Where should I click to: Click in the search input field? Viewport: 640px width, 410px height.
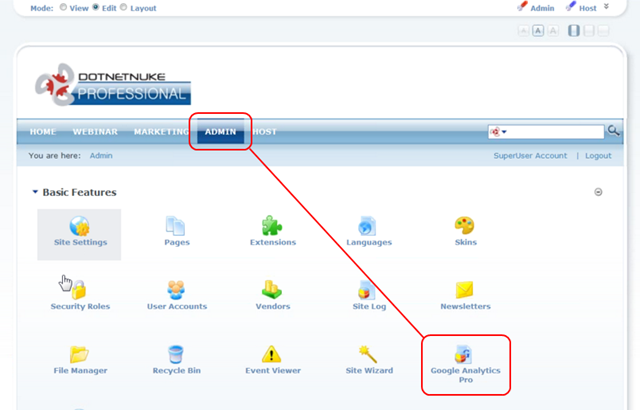[555, 132]
